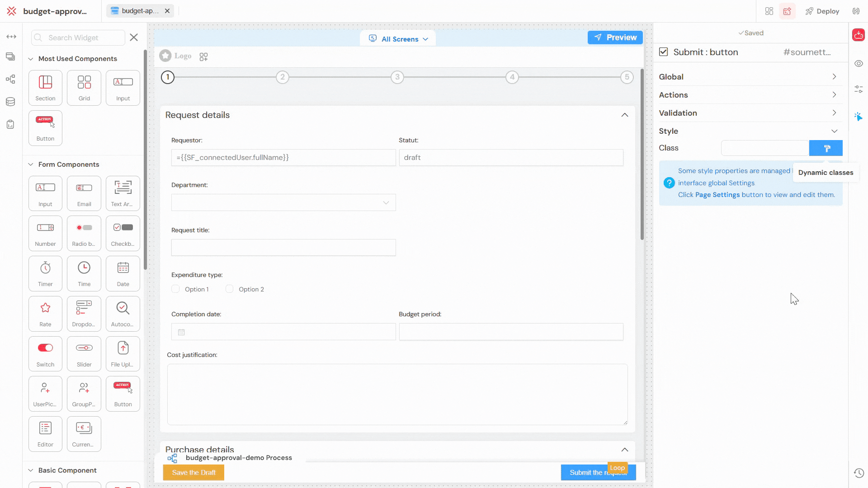Collapse the Request details section

pyautogui.click(x=625, y=115)
